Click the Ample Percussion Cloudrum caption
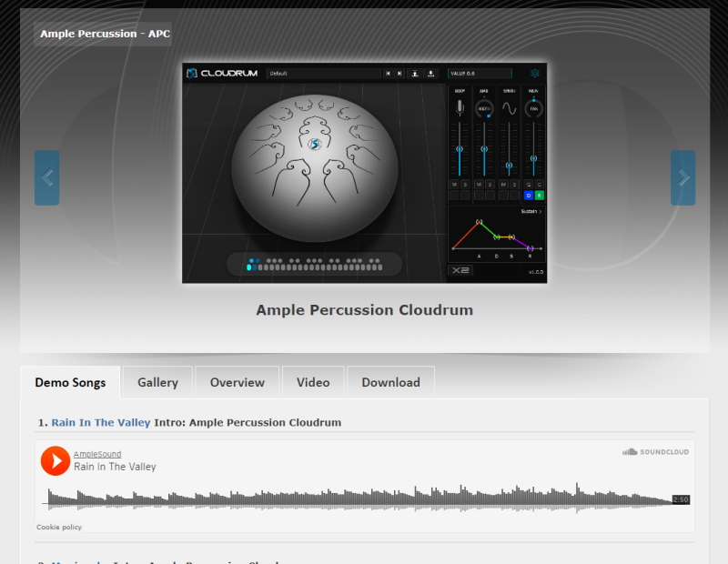 [x=365, y=309]
